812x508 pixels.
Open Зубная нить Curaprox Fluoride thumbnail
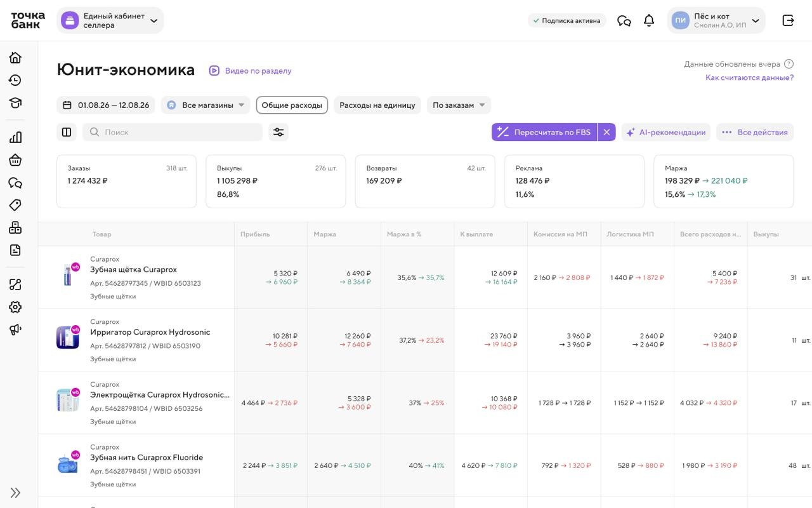point(68,464)
